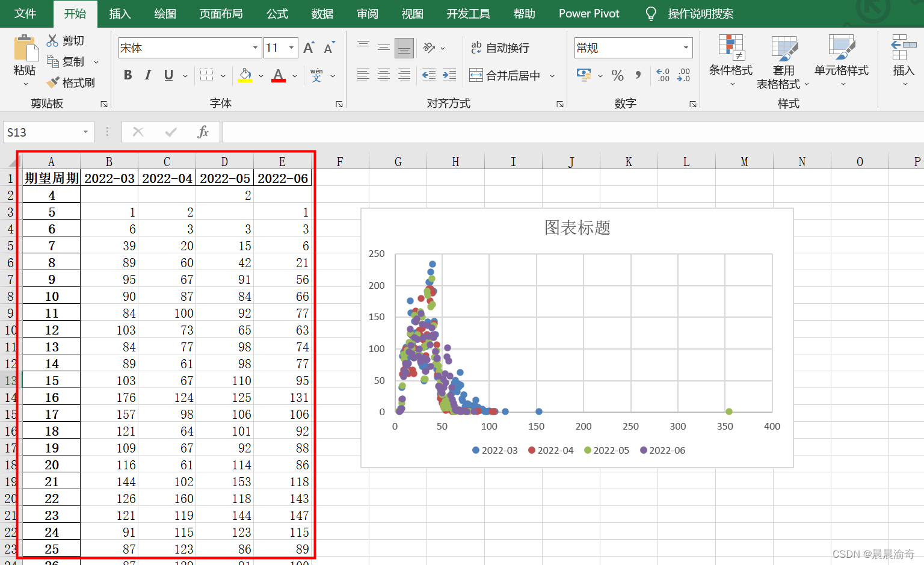Open clipboard group dialog launcher

click(x=104, y=104)
